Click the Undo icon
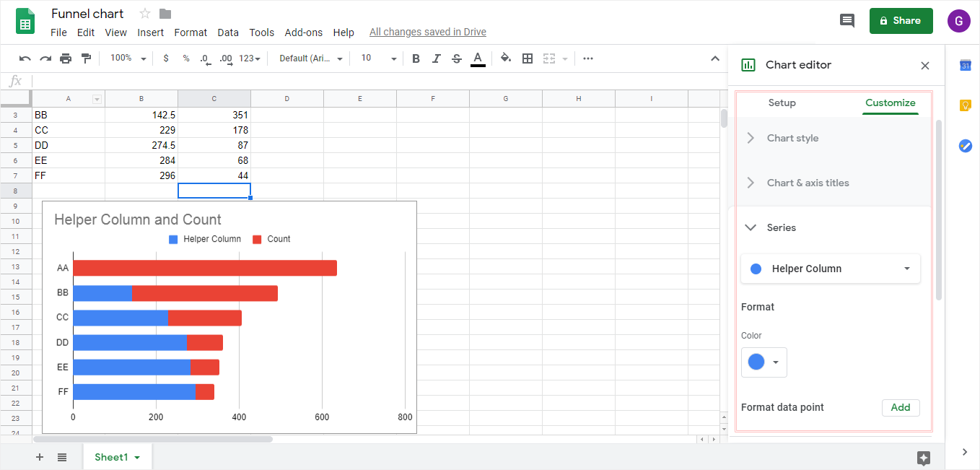 26,58
